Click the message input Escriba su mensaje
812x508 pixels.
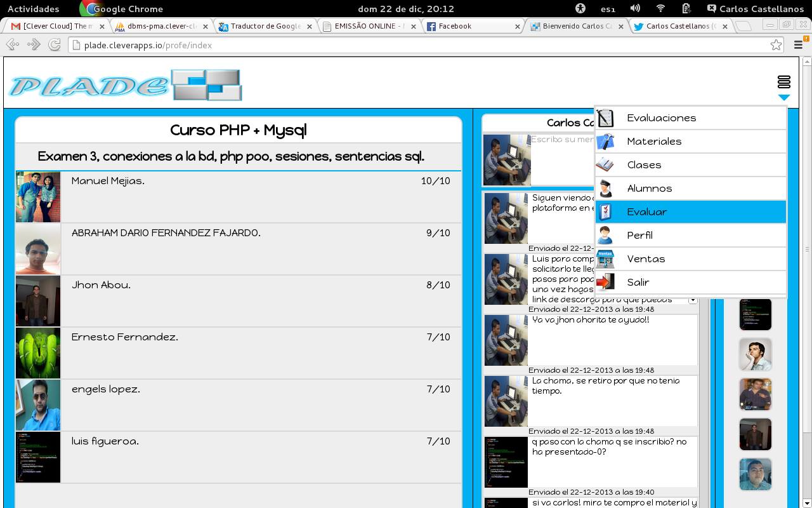pyautogui.click(x=562, y=159)
